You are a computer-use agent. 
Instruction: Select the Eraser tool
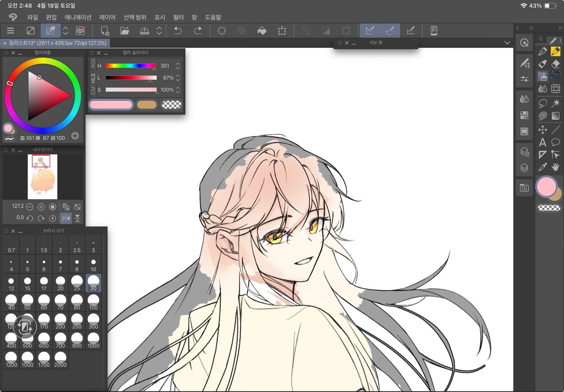556,63
